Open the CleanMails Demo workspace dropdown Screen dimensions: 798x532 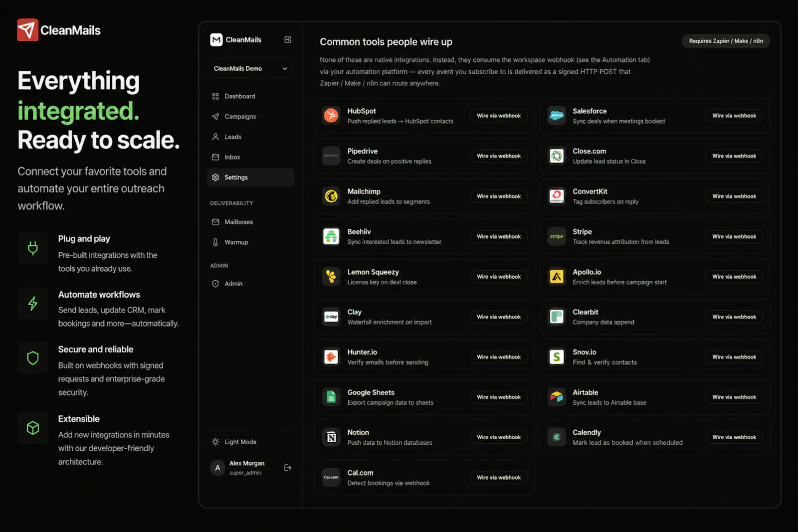[x=251, y=69]
